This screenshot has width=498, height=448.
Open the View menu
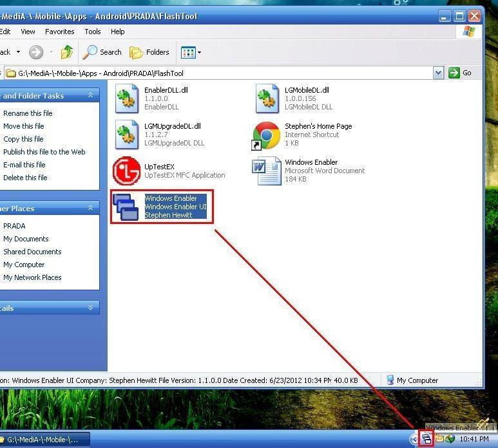coord(28,32)
